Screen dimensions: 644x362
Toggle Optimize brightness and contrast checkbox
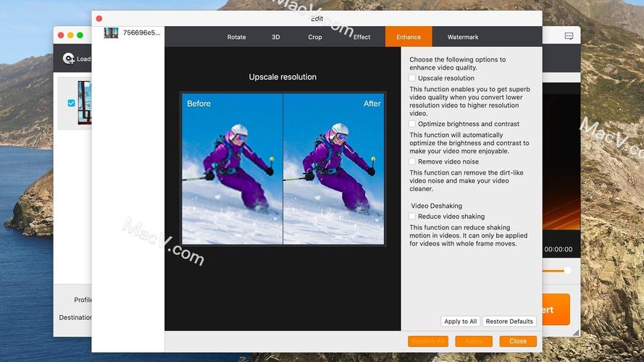coord(412,124)
